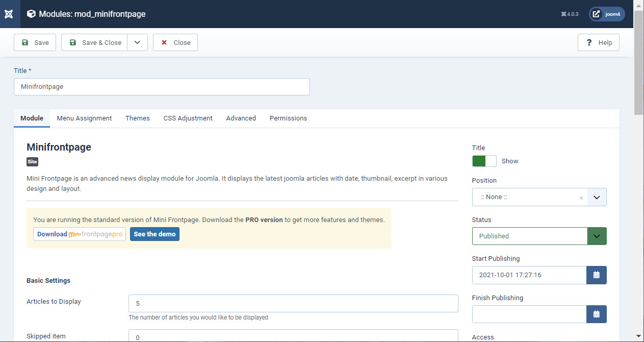Image resolution: width=644 pixels, height=342 pixels.
Task: Click the Articles to Display input field
Action: pyautogui.click(x=293, y=303)
